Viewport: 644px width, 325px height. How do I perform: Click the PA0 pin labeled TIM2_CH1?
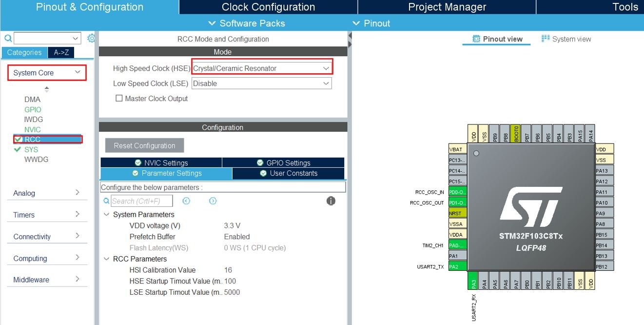(457, 245)
